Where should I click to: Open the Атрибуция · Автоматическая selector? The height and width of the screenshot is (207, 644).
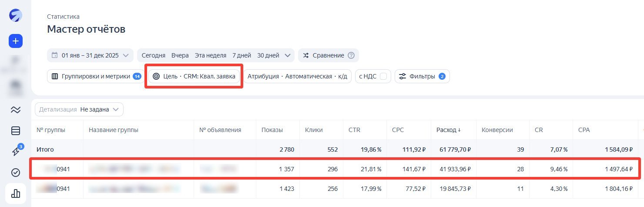pyautogui.click(x=297, y=76)
